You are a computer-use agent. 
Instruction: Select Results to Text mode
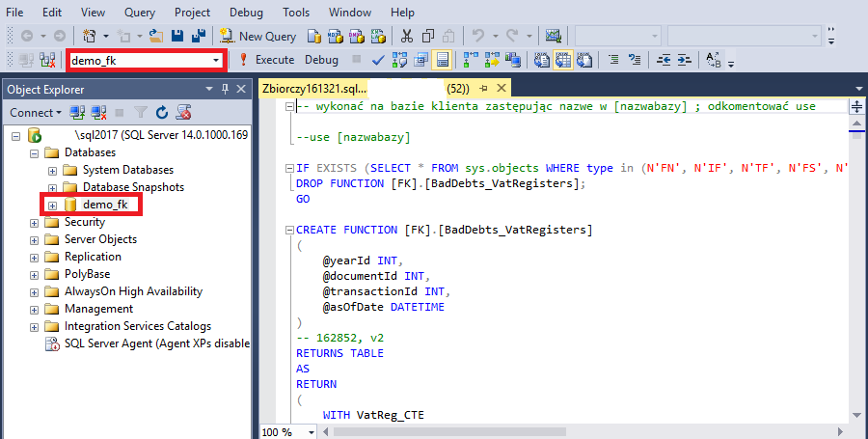click(x=541, y=60)
